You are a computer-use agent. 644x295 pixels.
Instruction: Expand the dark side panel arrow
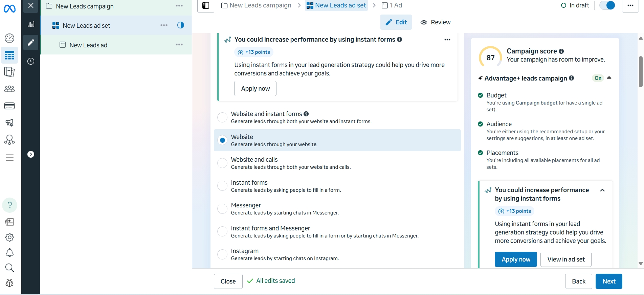[31, 154]
